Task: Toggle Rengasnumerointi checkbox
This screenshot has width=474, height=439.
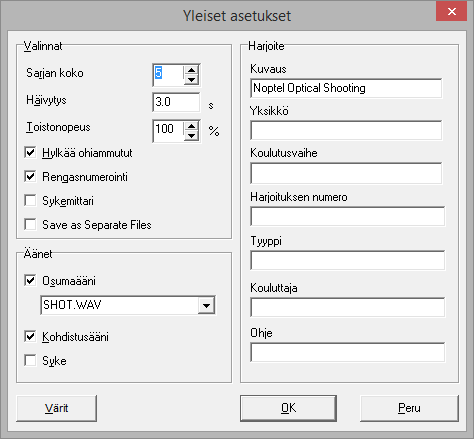Action: (x=30, y=177)
